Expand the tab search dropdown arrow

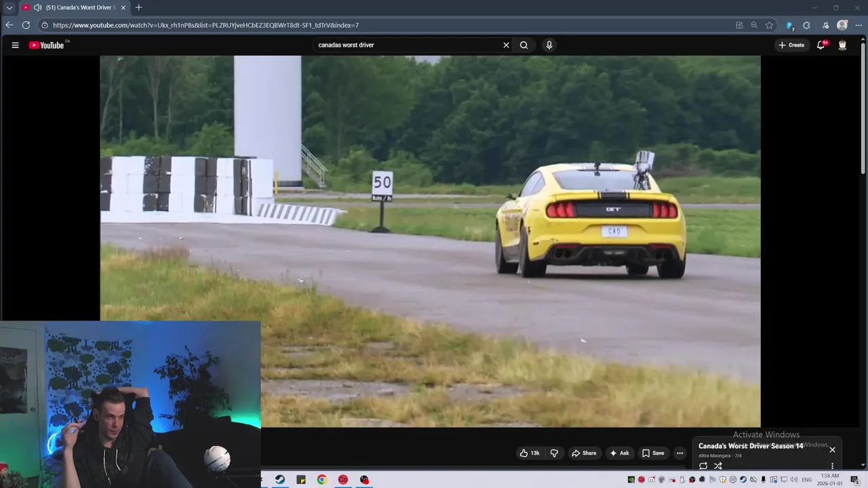[9, 7]
